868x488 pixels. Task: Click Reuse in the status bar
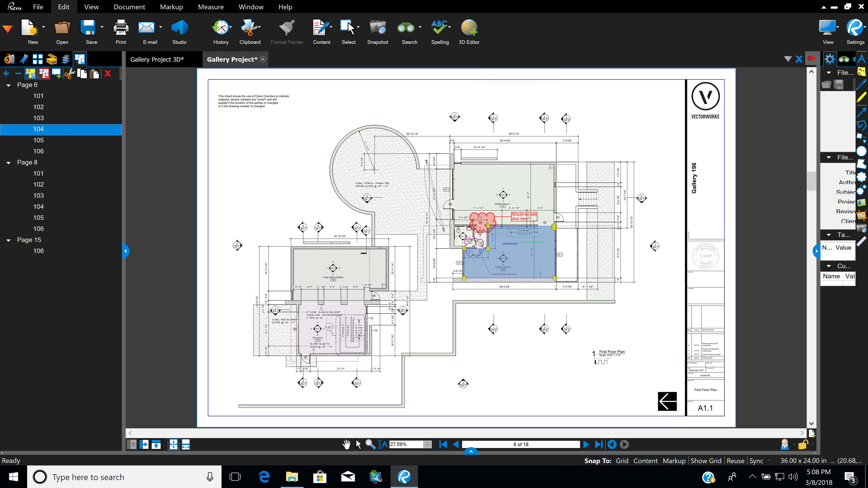736,460
